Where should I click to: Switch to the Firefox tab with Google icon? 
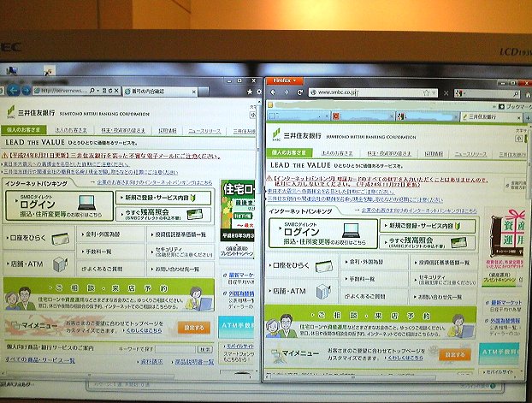427,116
